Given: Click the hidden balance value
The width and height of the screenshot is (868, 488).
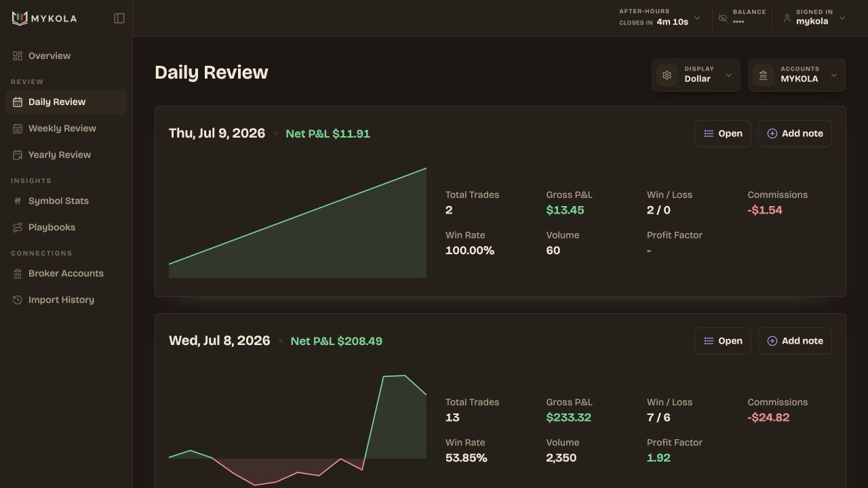Looking at the screenshot, I should click(738, 22).
